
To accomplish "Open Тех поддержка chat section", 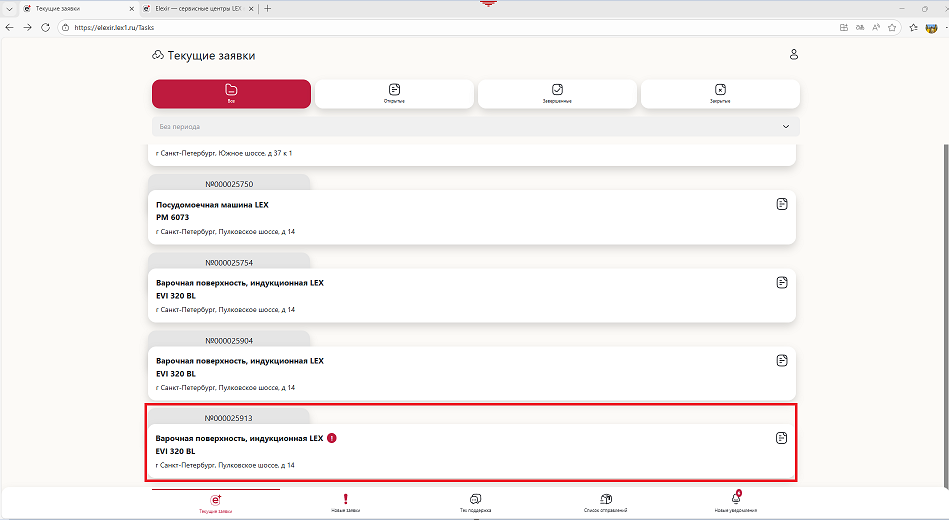I will click(475, 499).
